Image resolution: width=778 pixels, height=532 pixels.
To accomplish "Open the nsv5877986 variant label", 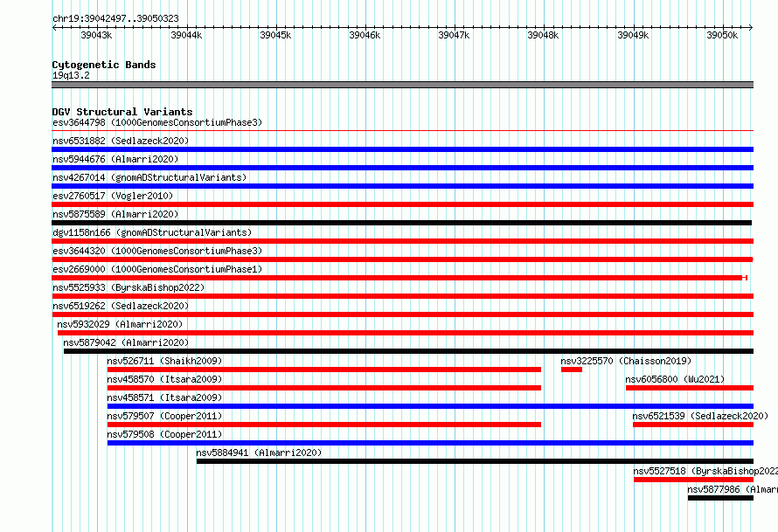I will pyautogui.click(x=733, y=489).
